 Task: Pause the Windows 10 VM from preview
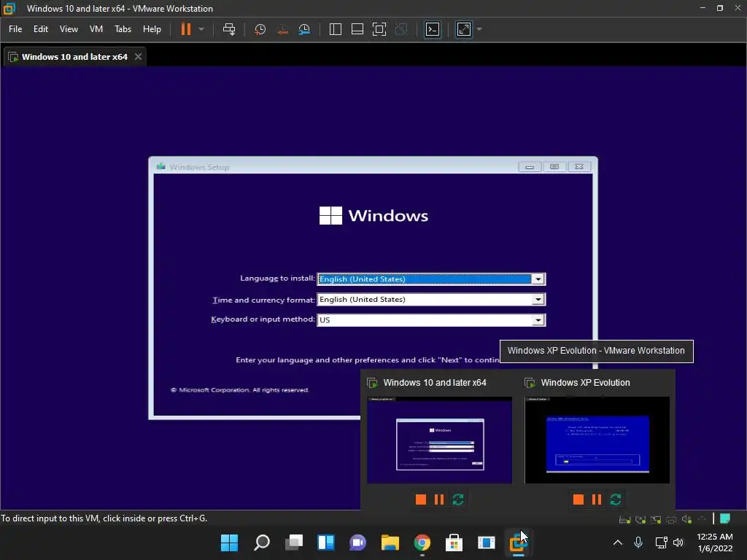[x=439, y=499]
